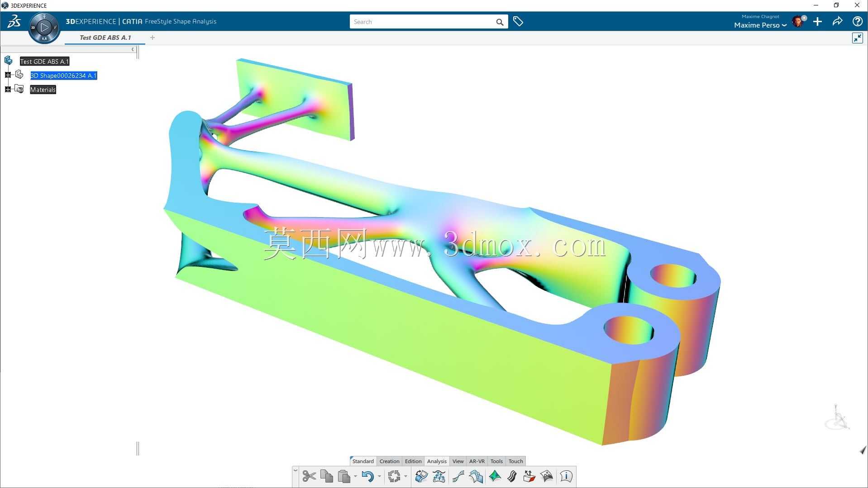Open the Update options dropdown arrow
868x488 pixels.
405,476
